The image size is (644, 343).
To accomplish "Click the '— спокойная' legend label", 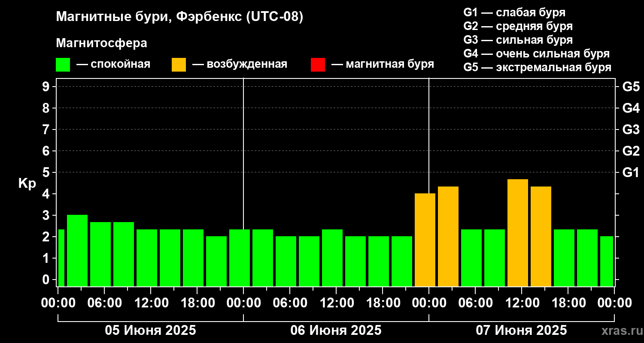I will tap(113, 64).
